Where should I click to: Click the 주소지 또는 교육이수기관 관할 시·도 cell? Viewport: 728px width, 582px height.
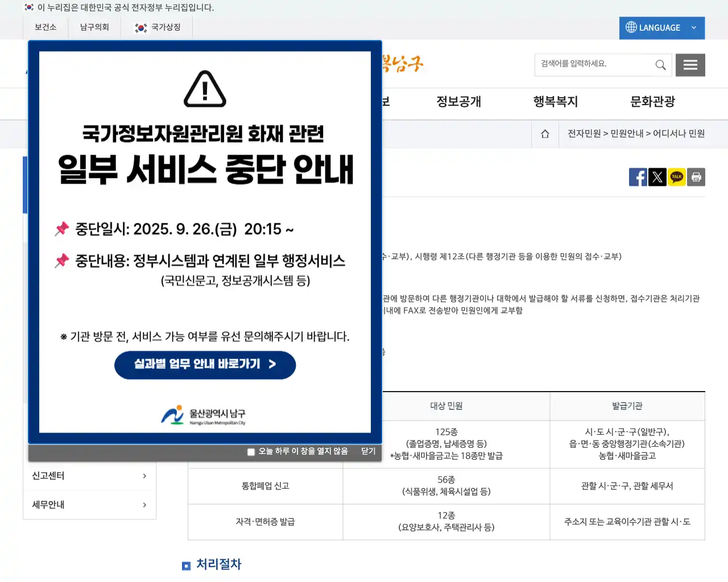point(627,522)
